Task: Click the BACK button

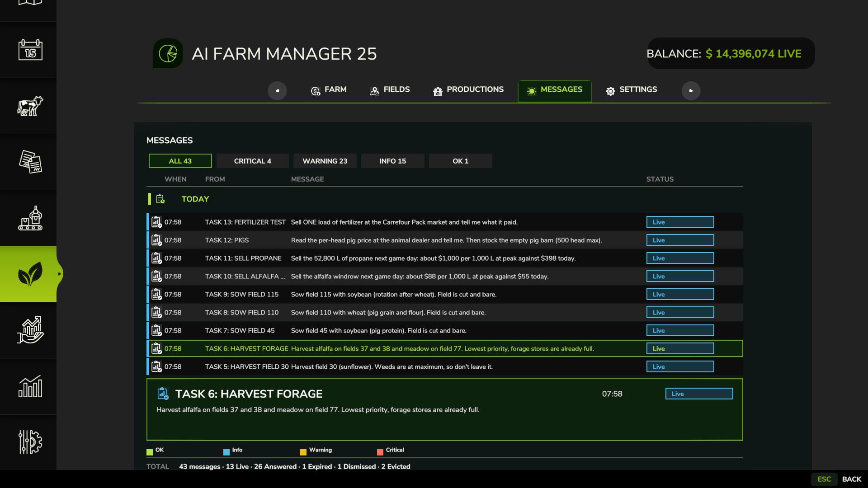Action: [852, 479]
